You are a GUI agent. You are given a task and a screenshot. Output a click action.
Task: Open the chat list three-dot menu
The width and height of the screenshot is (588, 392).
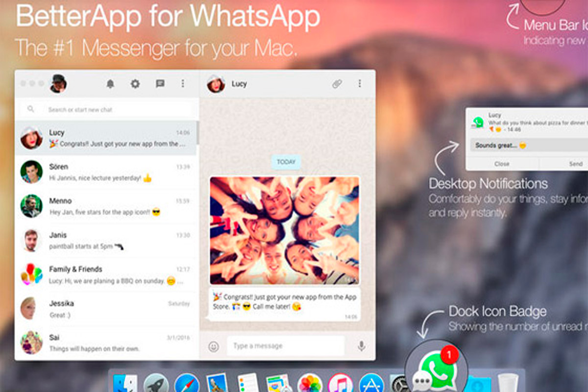[x=183, y=84]
